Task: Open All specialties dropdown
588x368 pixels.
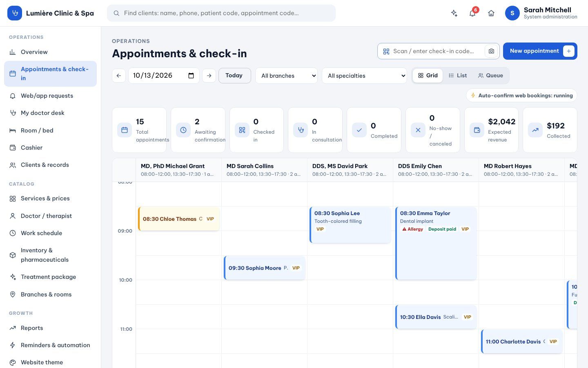Action: coord(364,76)
